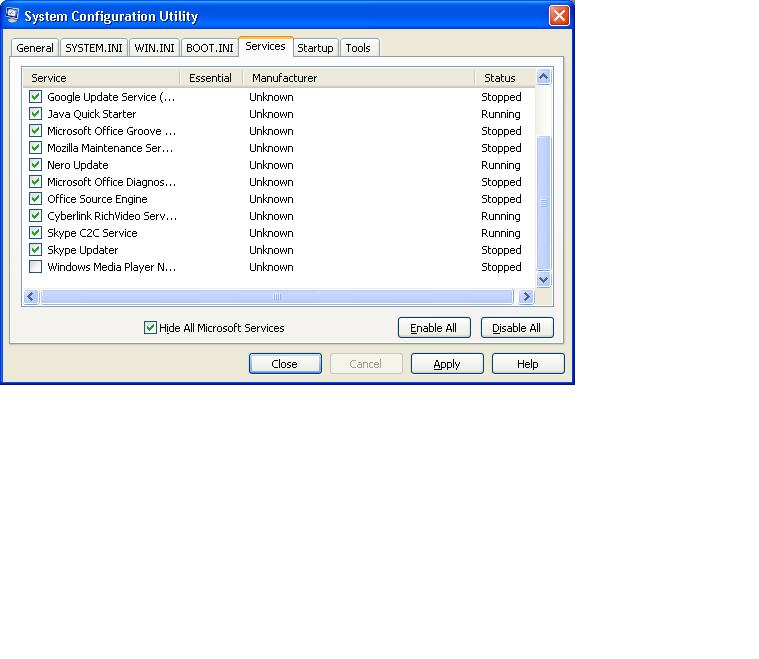
Task: Click the Close button at bottom
Action: [285, 364]
